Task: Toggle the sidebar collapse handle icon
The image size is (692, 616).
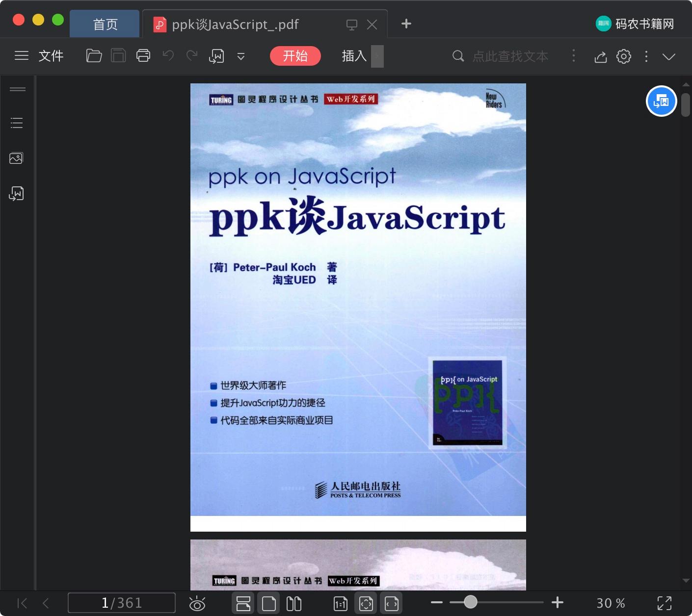Action: (x=18, y=89)
